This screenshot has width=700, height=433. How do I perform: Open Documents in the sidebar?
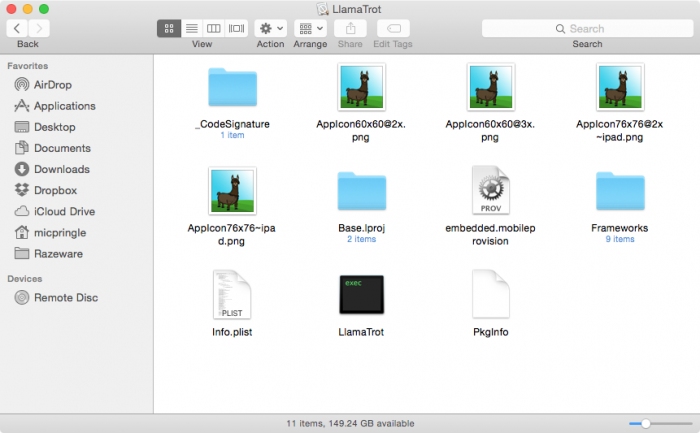click(x=53, y=148)
